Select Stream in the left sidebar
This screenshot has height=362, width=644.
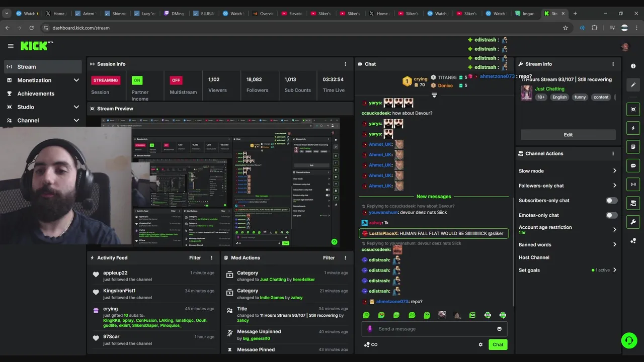[x=43, y=67]
